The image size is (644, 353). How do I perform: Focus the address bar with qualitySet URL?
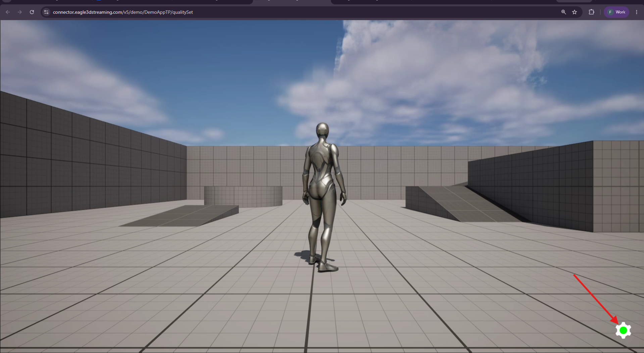[x=302, y=12]
